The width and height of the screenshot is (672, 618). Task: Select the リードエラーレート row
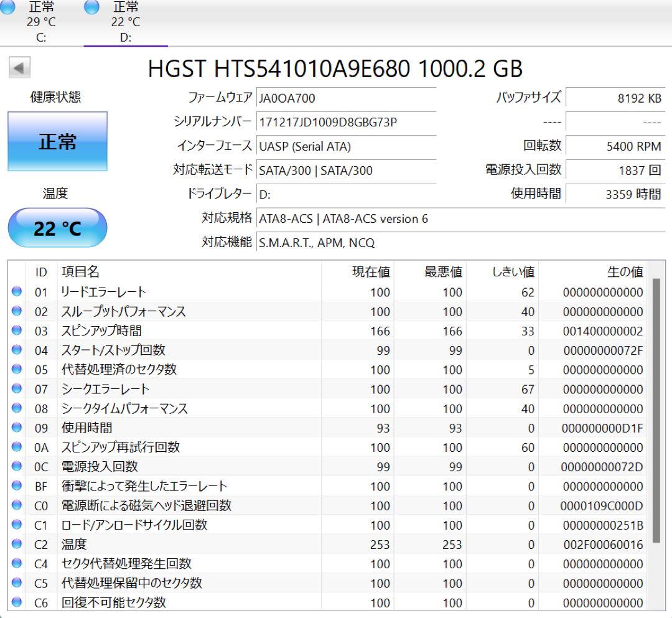pyautogui.click(x=327, y=292)
